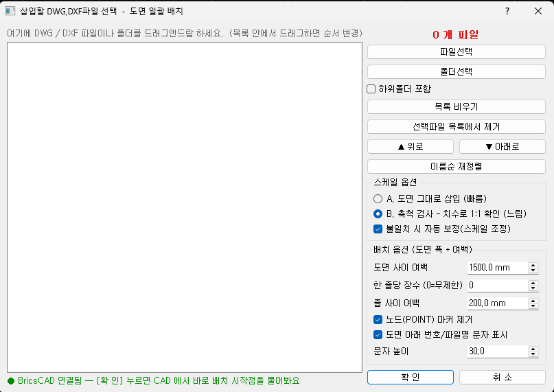Toggle 노드(POINT) 마커 제거 checkbox

click(378, 320)
